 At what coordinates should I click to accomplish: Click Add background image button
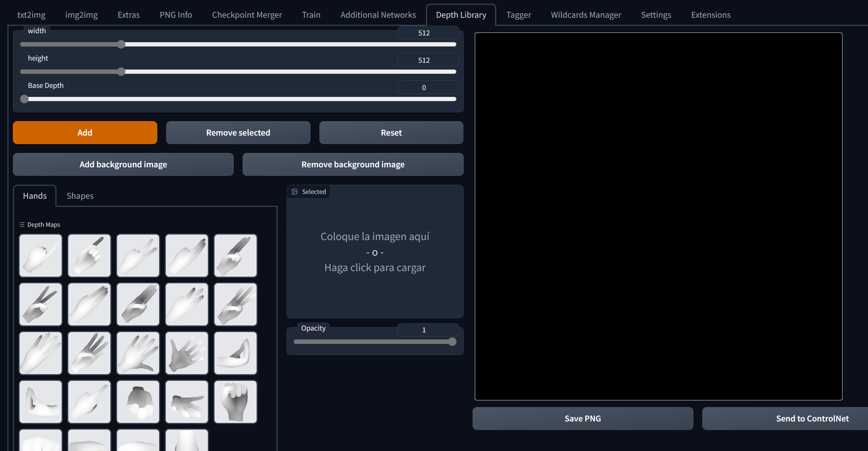point(123,164)
